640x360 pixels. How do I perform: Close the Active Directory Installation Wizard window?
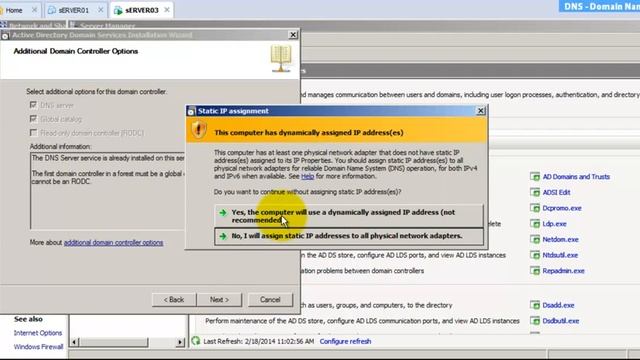tap(293, 35)
